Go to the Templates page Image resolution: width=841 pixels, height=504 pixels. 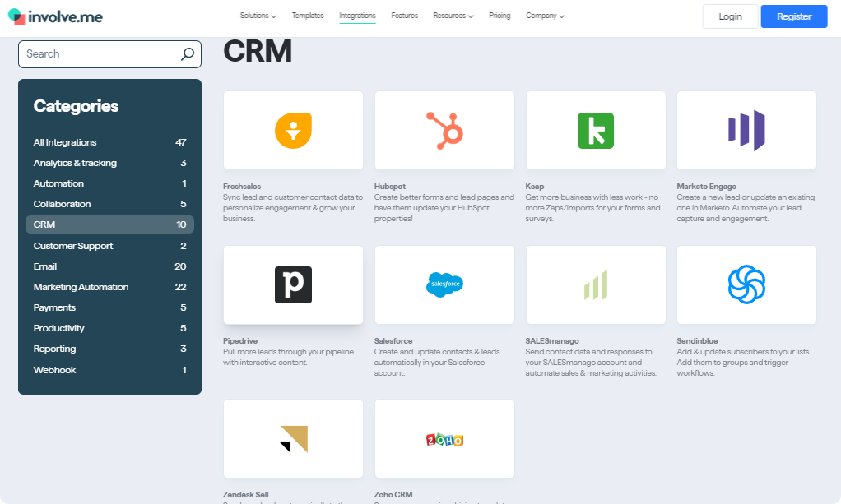pos(308,16)
